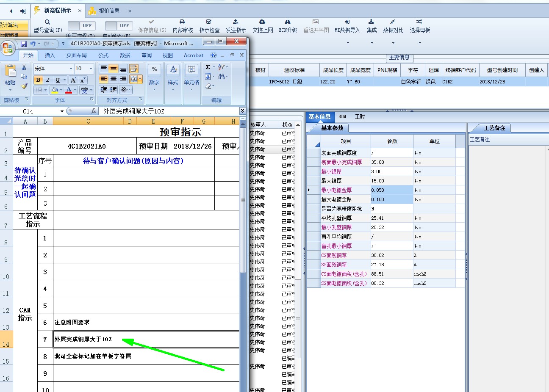Click the 集成 button
Viewport: 549px width, 392px height.
pyautogui.click(x=372, y=26)
